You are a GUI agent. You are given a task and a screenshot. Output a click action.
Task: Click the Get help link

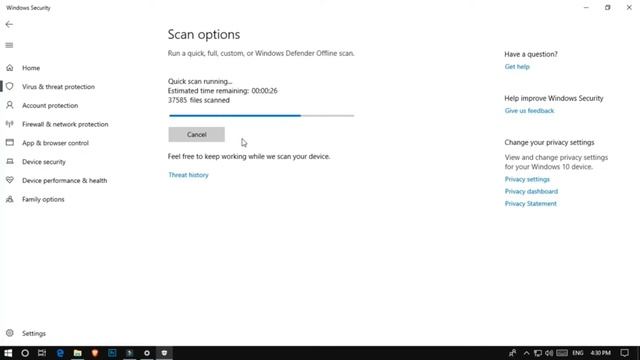point(517,67)
